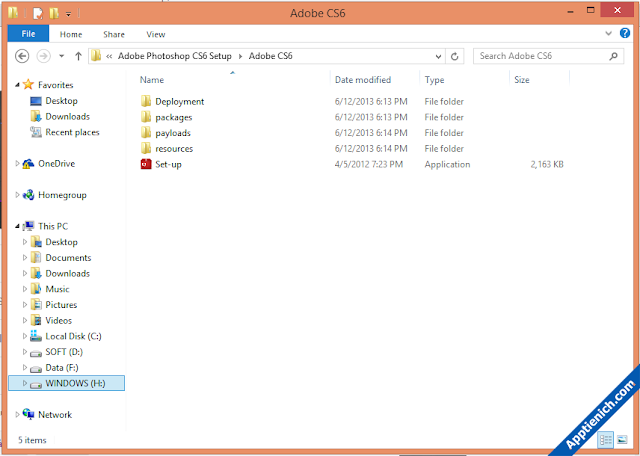Click the 2,163 KB size value
The width and height of the screenshot is (640, 456).
(x=547, y=165)
